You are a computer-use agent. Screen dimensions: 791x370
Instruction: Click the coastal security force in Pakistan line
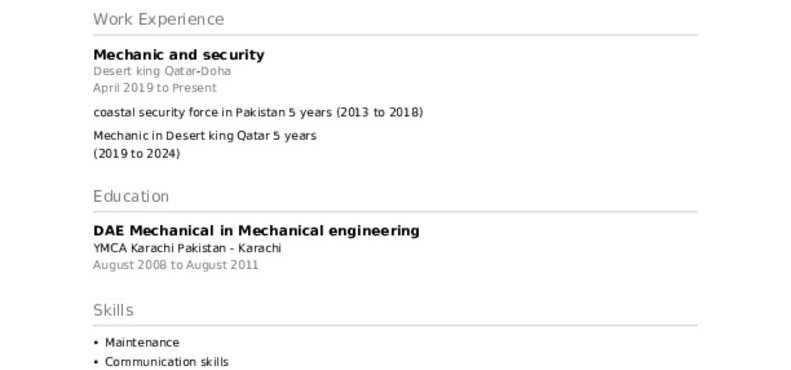point(258,113)
